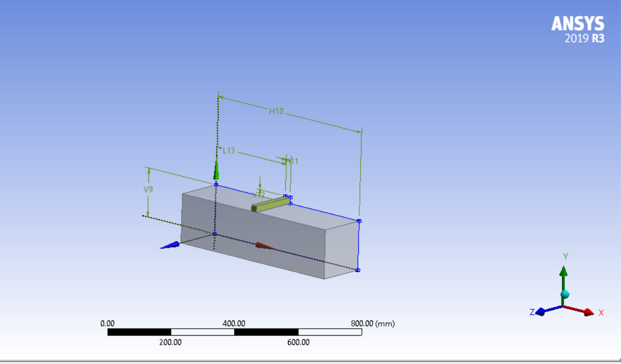This screenshot has height=364, width=621.
Task: Click the red X arrow on the sketch plane
Action: pos(265,247)
